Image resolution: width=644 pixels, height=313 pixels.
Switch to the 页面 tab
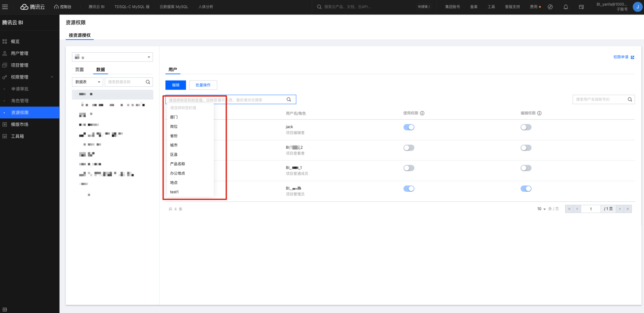click(80, 70)
